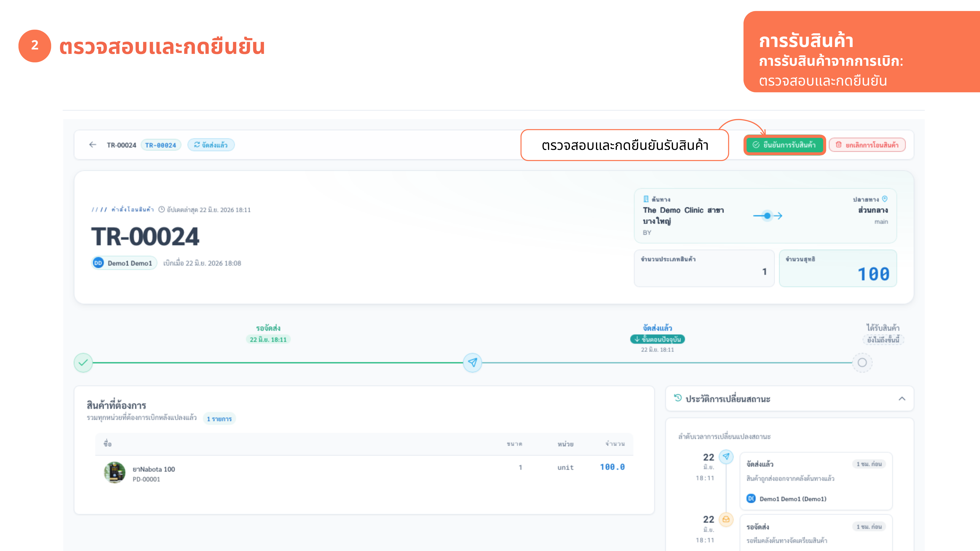Click the จำนวนประเภทสินค้า summary card
This screenshot has width=980, height=551.
pos(704,268)
